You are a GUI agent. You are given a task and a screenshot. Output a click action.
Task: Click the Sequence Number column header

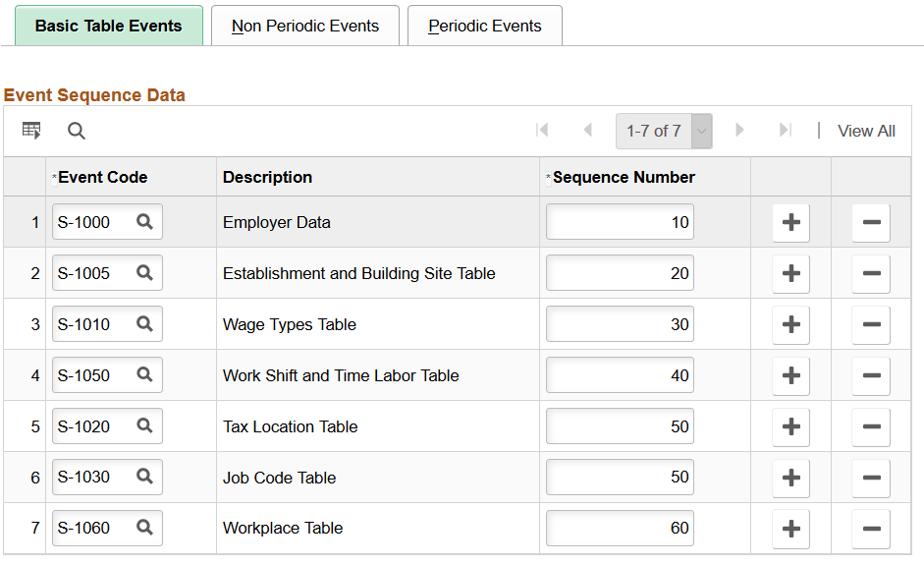pyautogui.click(x=625, y=177)
